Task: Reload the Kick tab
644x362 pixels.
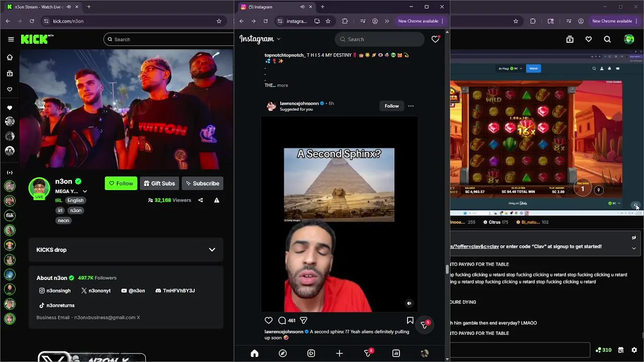Action: 32,21
